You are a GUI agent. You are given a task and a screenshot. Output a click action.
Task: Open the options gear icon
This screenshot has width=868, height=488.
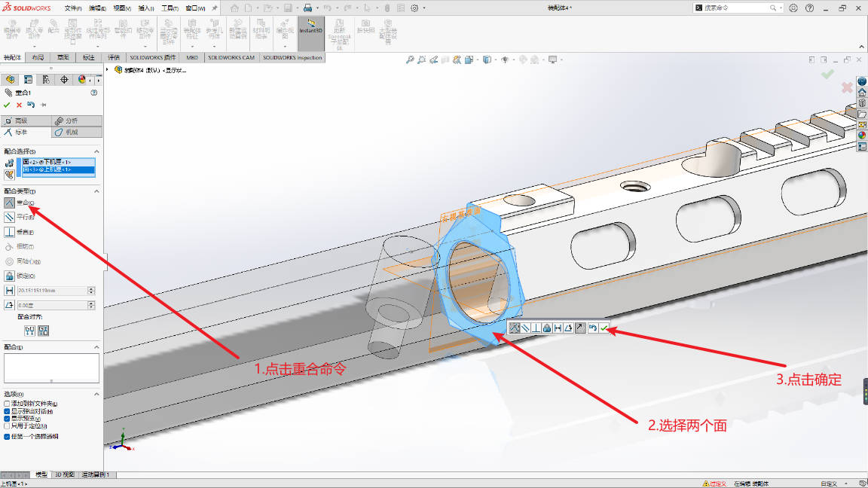[x=414, y=8]
